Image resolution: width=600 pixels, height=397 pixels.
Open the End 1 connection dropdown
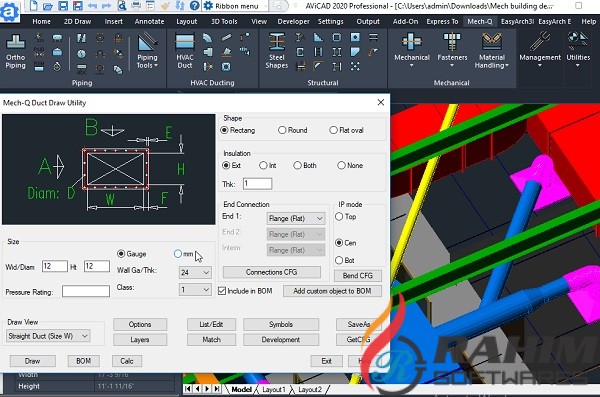[x=296, y=219]
